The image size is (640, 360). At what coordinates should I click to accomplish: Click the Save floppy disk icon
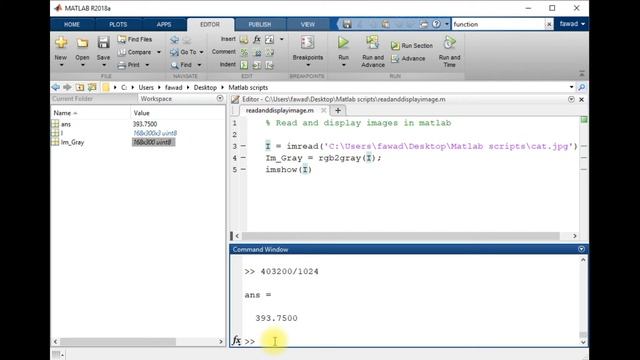[x=103, y=43]
